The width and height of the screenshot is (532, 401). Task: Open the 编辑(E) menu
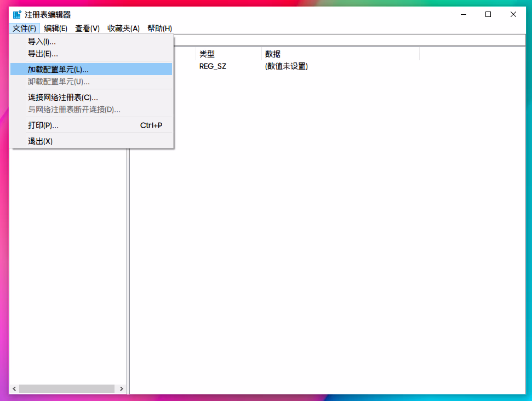coord(55,28)
